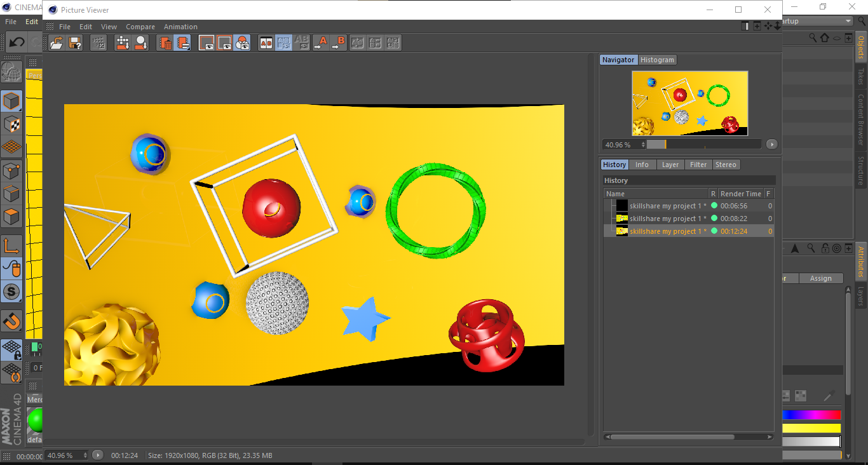Click the Clear all images icon
This screenshot has width=868, height=465.
tap(182, 43)
